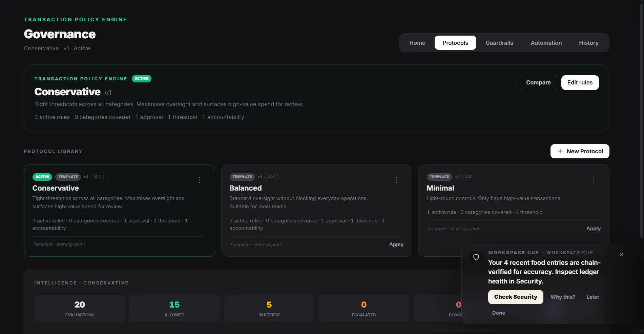
Task: Click Minimal's '1 active rule' summary
Action: click(x=484, y=212)
